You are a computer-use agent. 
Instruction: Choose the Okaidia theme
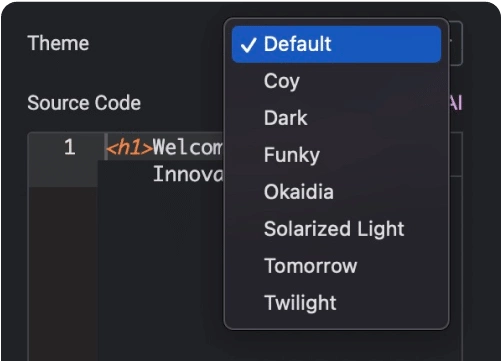[x=336, y=192]
